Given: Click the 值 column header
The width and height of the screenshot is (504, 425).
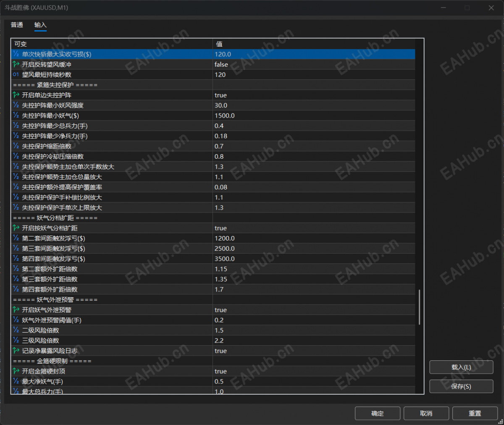Looking at the screenshot, I should 314,44.
